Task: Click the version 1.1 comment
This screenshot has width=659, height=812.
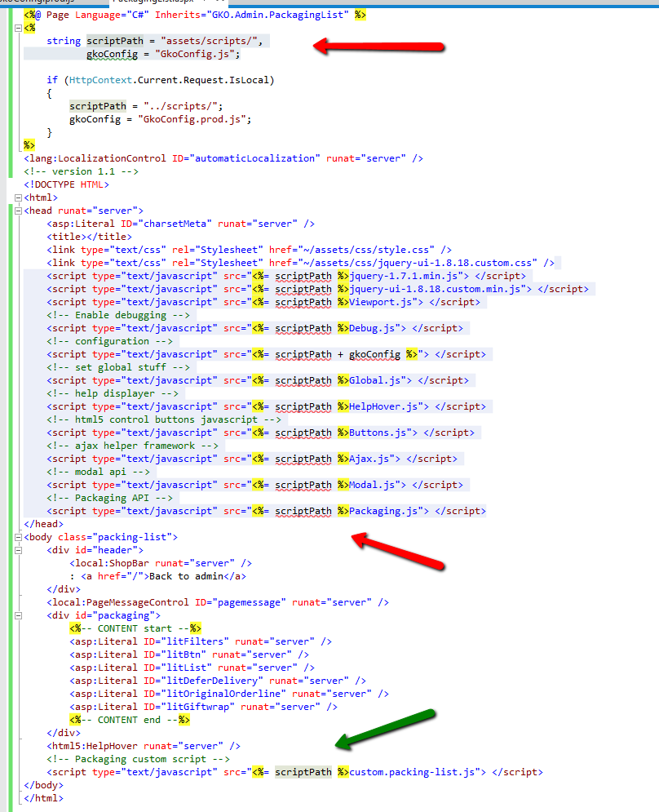Action: coord(81,171)
